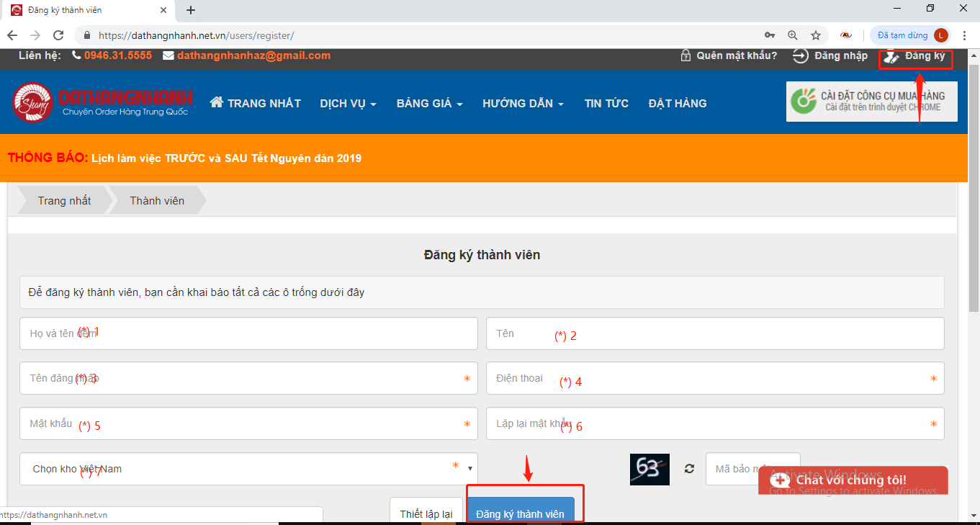This screenshot has width=980, height=525.
Task: Open the HƯỚNG DẪN menu
Action: click(x=523, y=104)
